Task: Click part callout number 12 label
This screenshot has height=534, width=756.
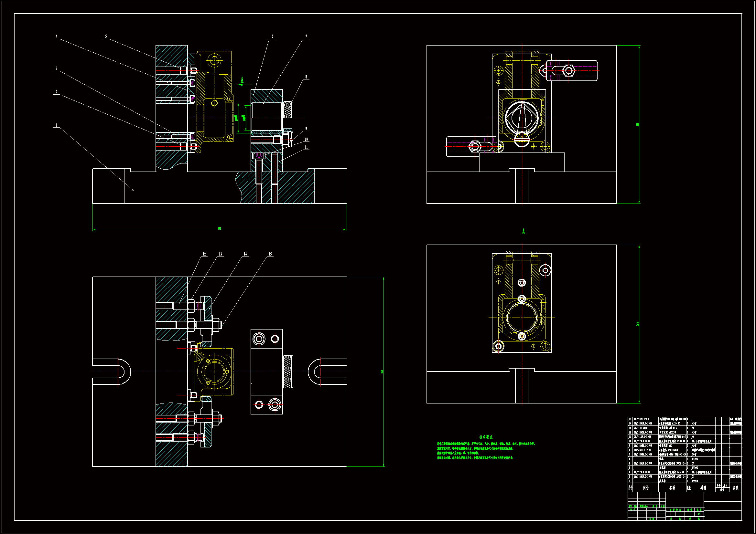Action: click(204, 254)
